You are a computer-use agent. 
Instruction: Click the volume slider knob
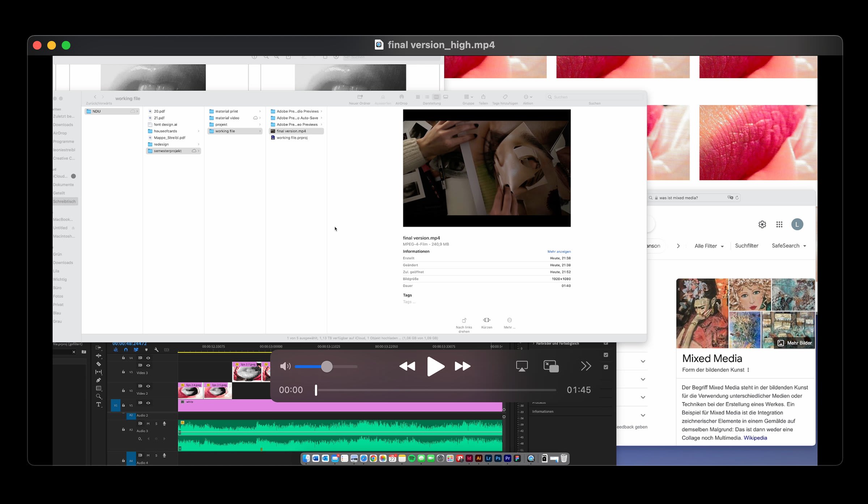click(x=327, y=367)
